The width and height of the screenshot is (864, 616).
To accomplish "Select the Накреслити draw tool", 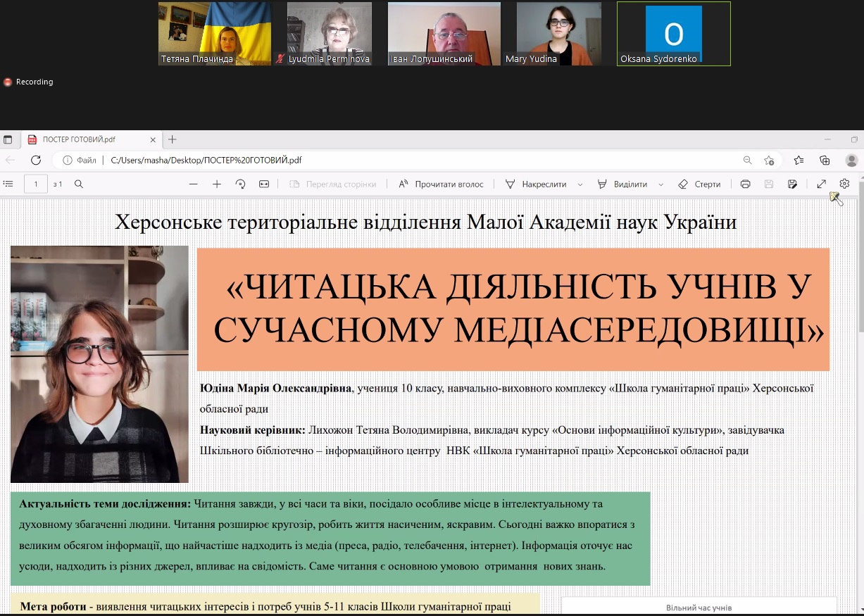I will click(x=536, y=184).
